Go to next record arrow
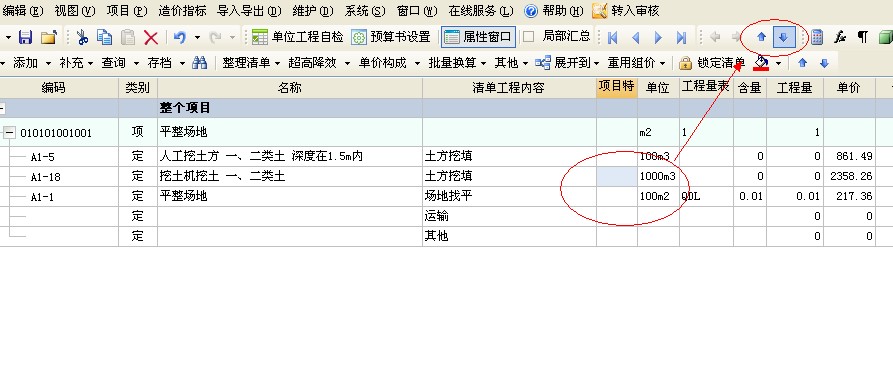 [x=658, y=38]
